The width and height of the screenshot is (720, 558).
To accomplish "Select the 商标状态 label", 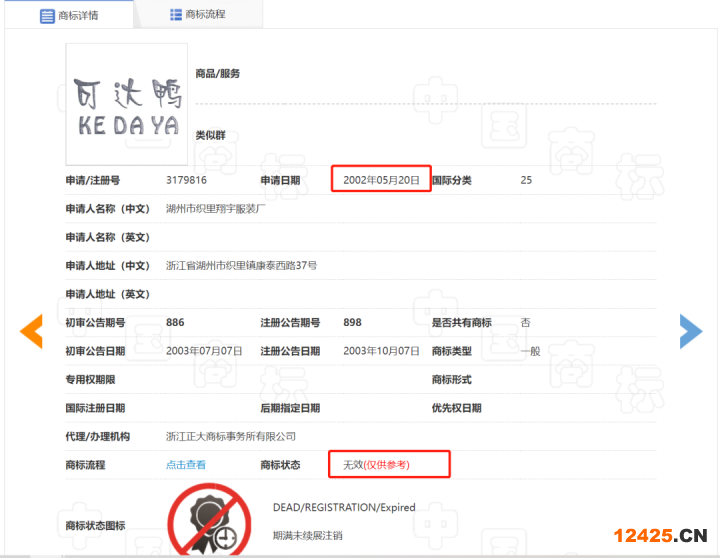I will pos(280,465).
